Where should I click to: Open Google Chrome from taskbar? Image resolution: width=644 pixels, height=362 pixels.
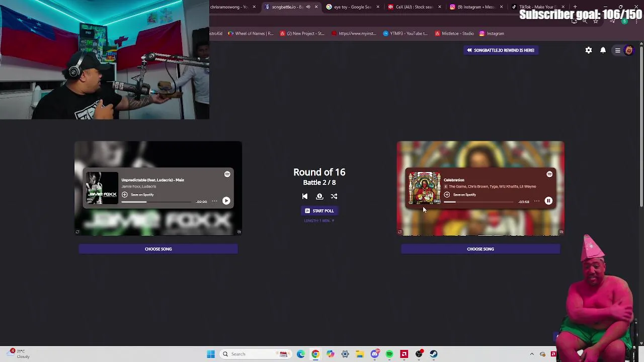[x=315, y=354]
